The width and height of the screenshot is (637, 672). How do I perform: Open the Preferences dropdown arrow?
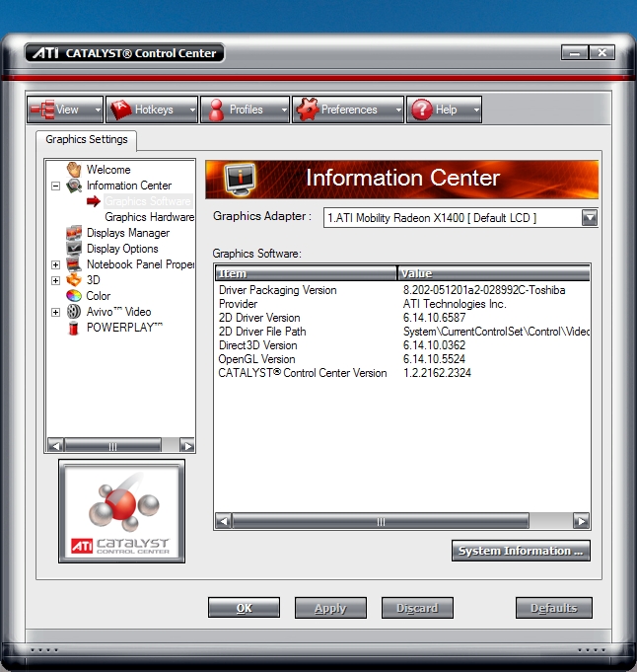398,111
